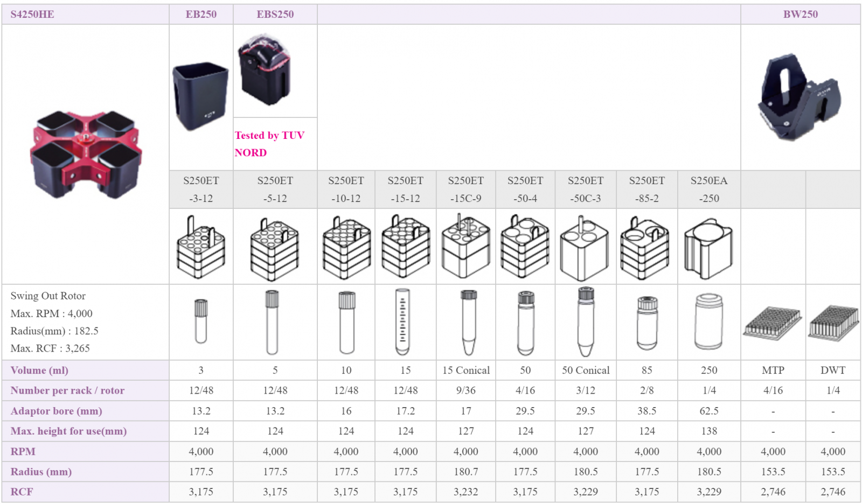Image resolution: width=862 pixels, height=504 pixels.
Task: Click the 38.5 adaptor bore cell
Action: click(x=647, y=411)
